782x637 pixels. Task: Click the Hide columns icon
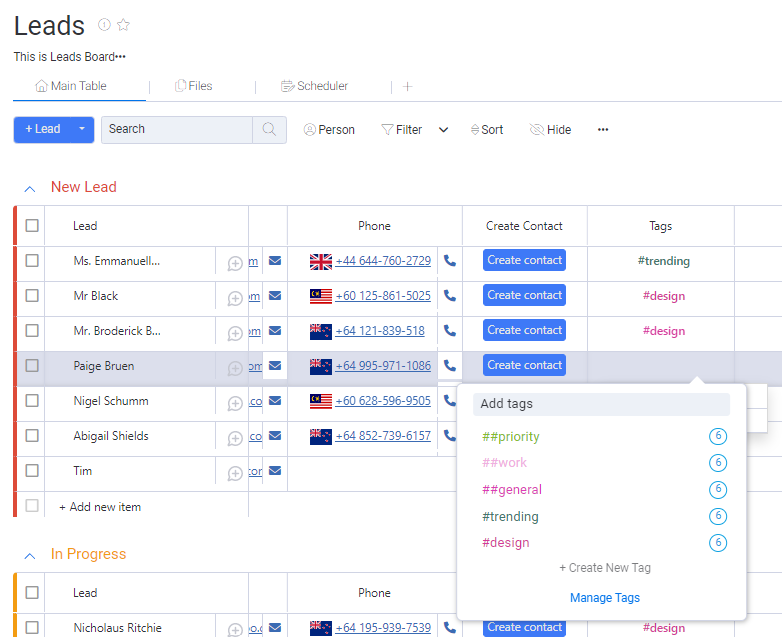point(537,130)
